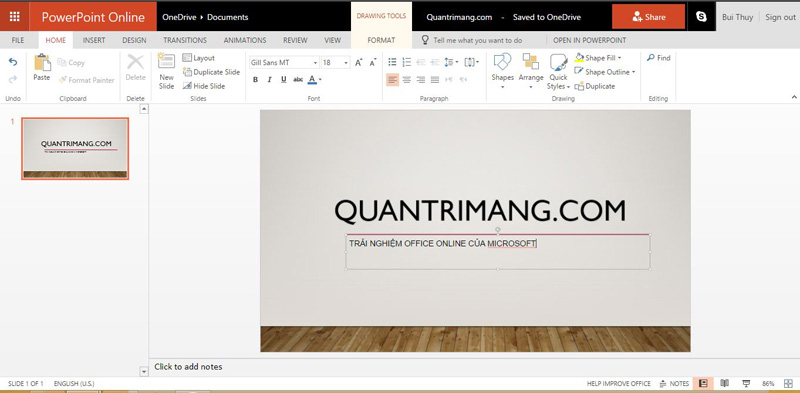Screen dimensions: 800x393
Task: Collapse the ribbon with the chevron
Action: coord(794,96)
